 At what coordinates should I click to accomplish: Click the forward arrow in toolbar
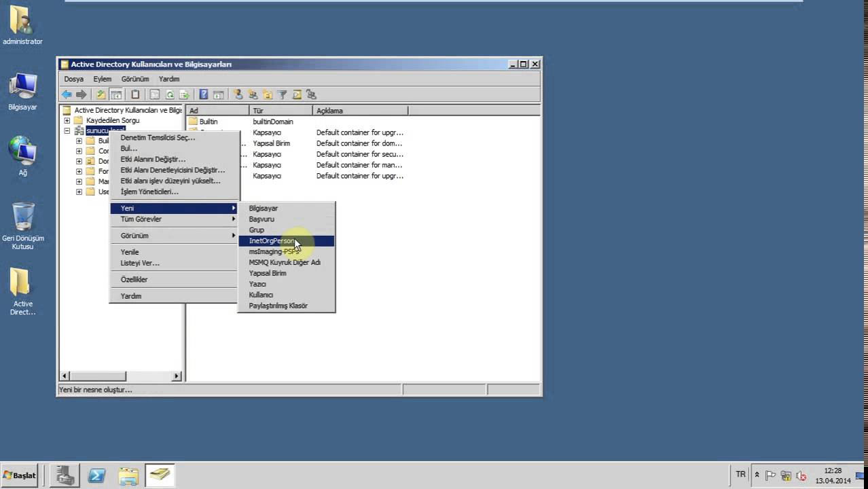tap(82, 94)
